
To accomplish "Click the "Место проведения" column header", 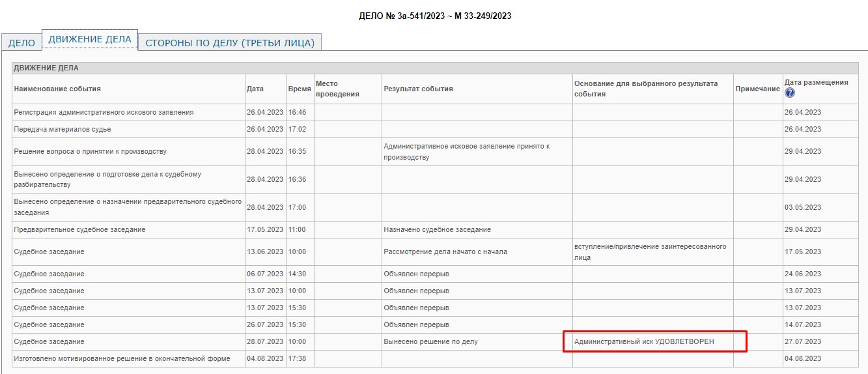I will click(x=337, y=89).
